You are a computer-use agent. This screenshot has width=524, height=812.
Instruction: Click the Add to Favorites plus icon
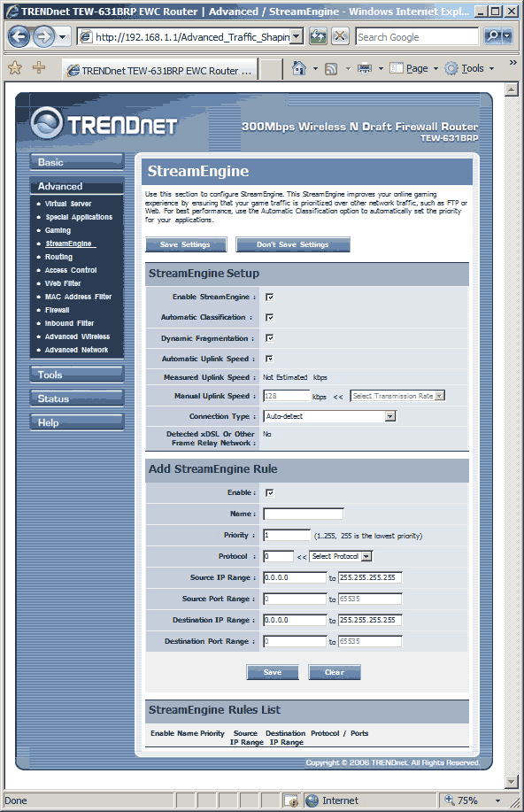pos(39,68)
